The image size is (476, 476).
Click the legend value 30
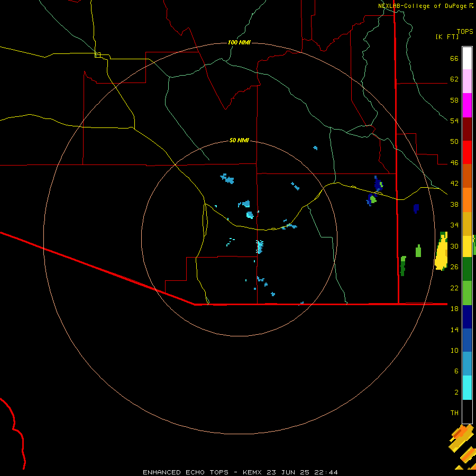tap(454, 246)
